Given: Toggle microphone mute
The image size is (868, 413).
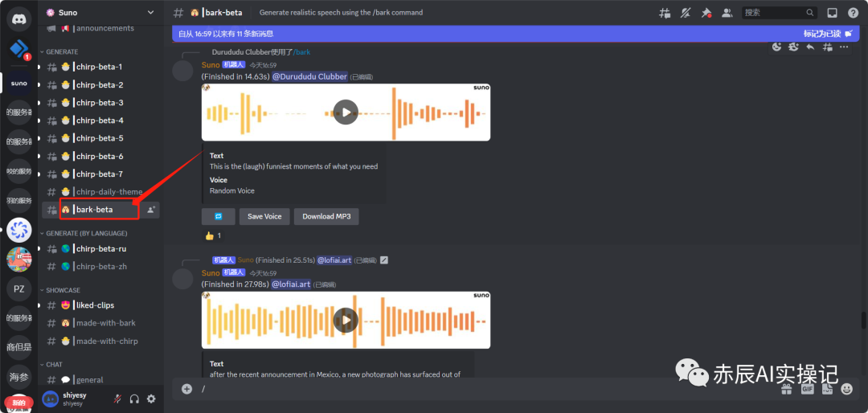Looking at the screenshot, I should pyautogui.click(x=117, y=399).
